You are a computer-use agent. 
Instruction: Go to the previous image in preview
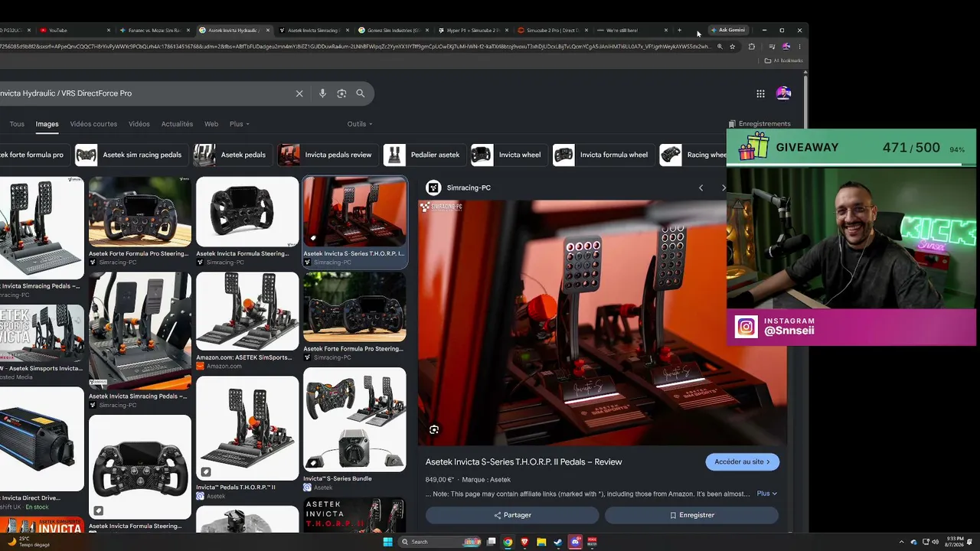[x=701, y=187]
